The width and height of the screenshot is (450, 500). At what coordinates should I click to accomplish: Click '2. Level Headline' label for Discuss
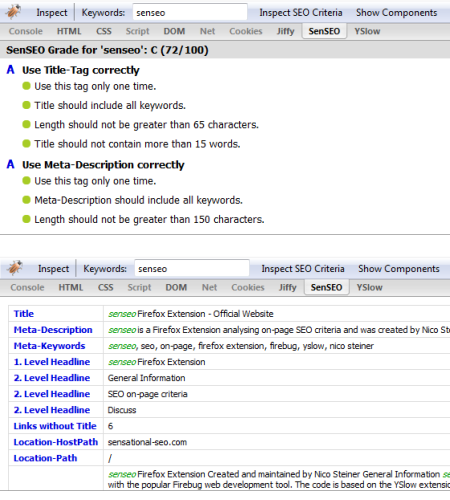tap(52, 410)
